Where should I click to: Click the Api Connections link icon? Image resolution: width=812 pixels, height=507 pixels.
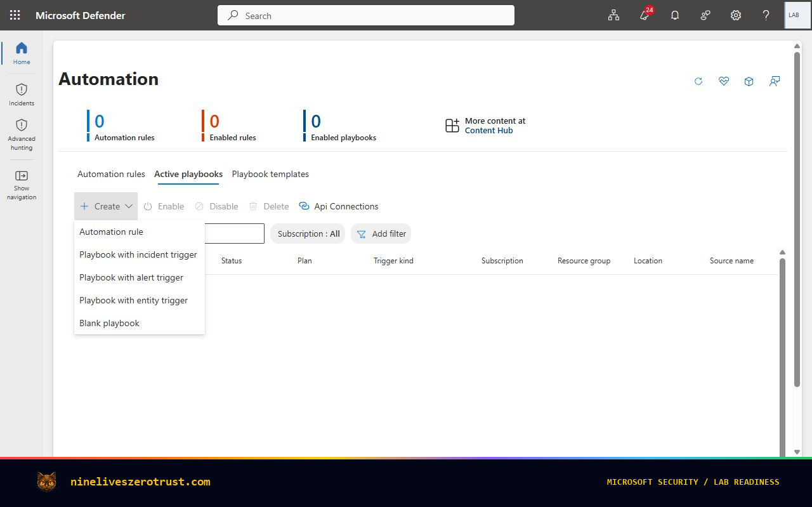[304, 206]
